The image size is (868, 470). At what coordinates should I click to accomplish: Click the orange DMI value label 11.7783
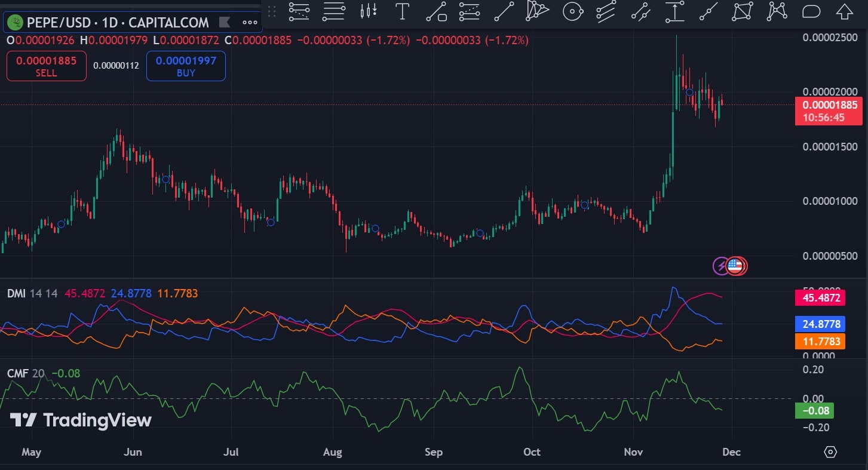820,342
